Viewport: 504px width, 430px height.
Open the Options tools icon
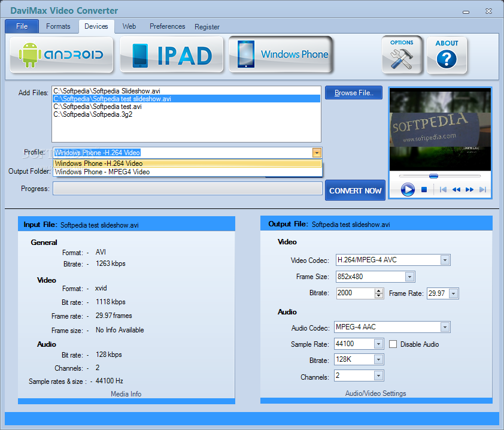pos(402,55)
